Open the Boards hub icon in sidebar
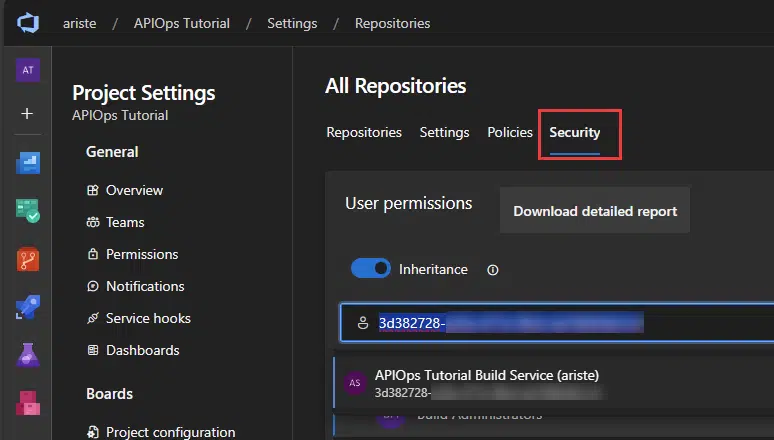Image resolution: width=774 pixels, height=440 pixels. pos(28,211)
